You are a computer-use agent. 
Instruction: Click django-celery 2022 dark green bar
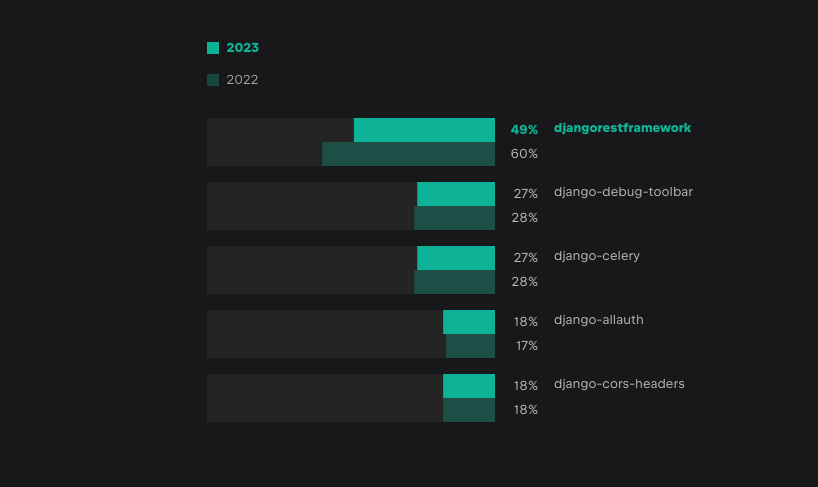(454, 282)
